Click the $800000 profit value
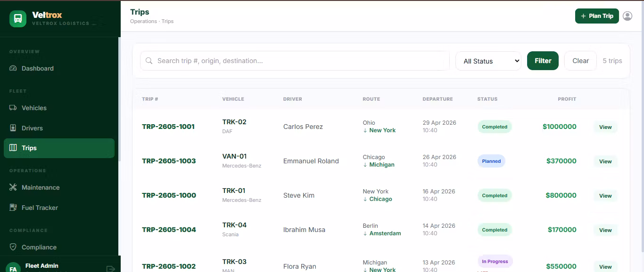Viewport: 644px width, 272px height. tap(561, 195)
